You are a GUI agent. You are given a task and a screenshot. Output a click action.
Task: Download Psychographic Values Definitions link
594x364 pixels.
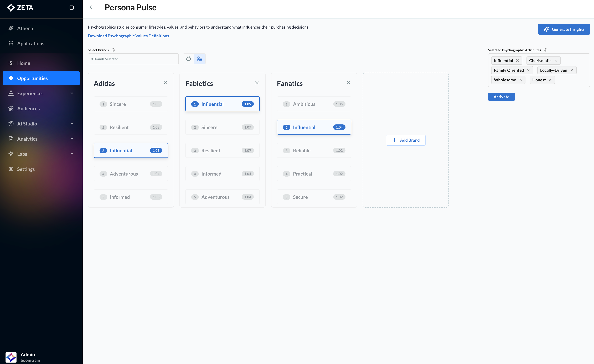coord(128,36)
